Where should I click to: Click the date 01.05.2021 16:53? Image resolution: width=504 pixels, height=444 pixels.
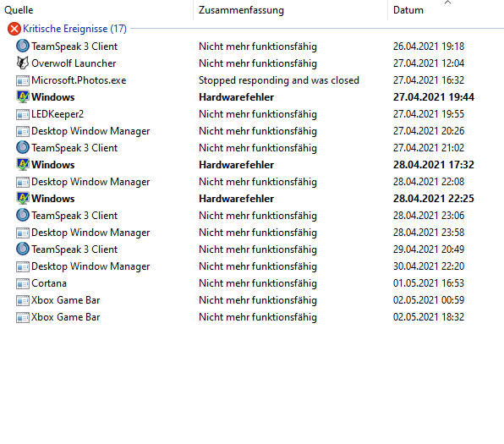click(429, 283)
